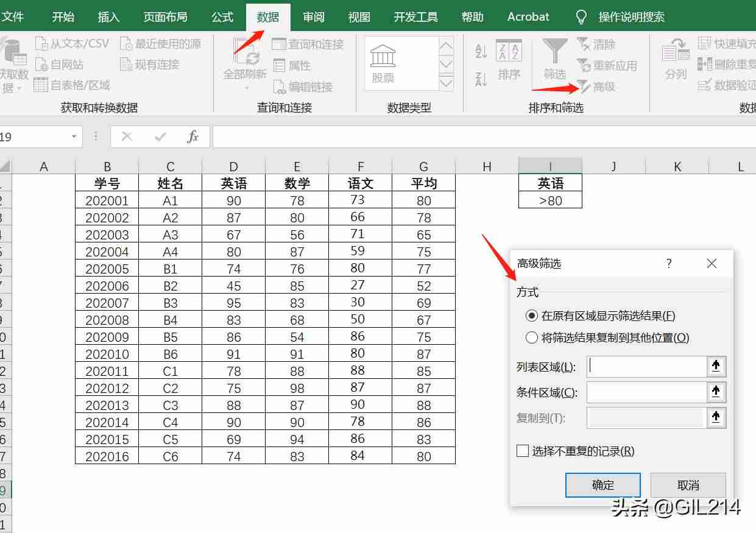756x533 pixels.
Task: Click Properties (属性) in connections group
Action: pyautogui.click(x=292, y=65)
